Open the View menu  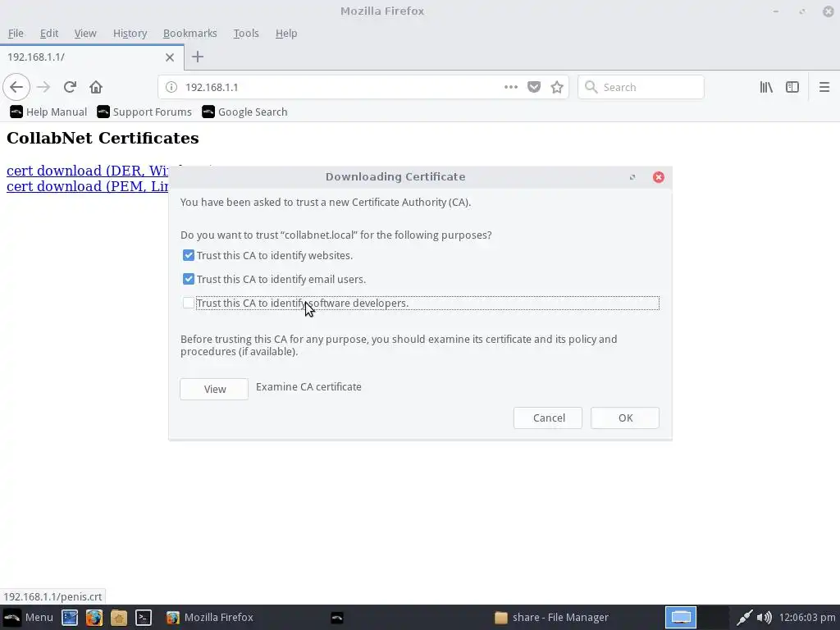85,33
